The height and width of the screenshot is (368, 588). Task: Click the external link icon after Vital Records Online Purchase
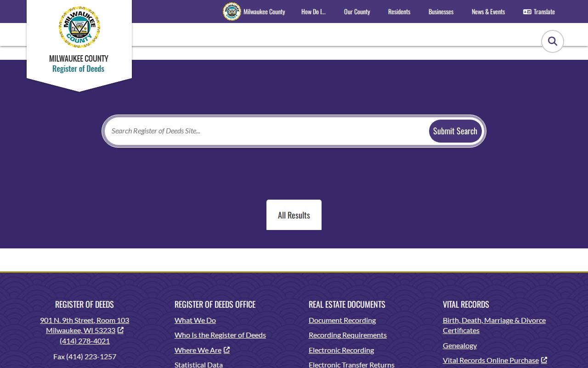[x=544, y=360]
